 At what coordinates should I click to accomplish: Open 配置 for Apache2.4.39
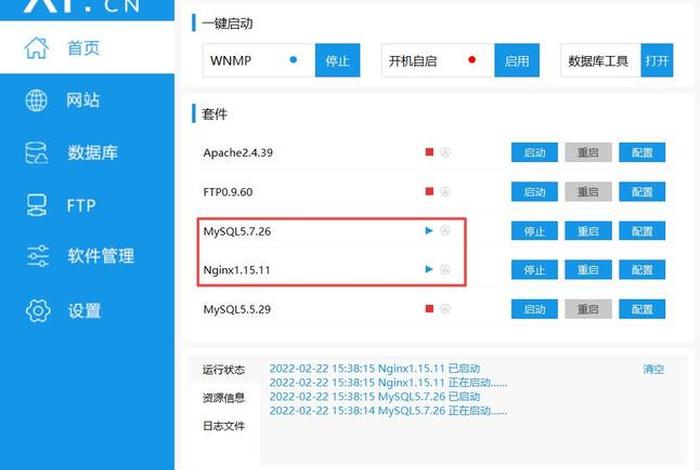(642, 152)
